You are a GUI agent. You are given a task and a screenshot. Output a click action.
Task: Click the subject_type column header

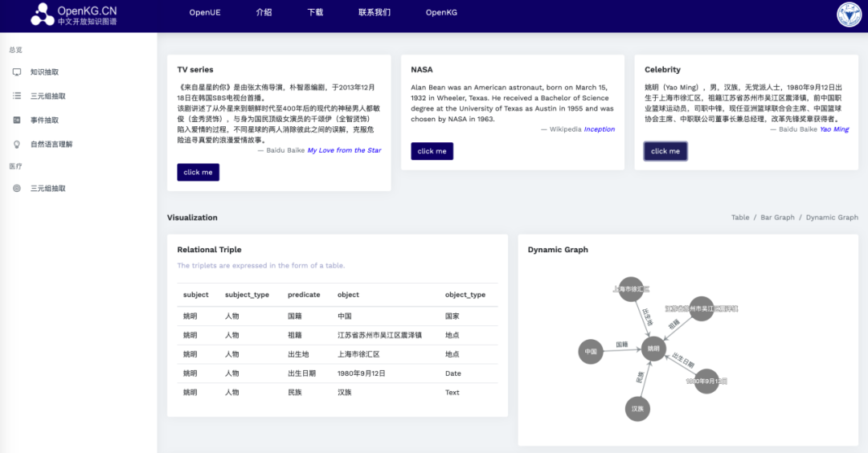247,295
